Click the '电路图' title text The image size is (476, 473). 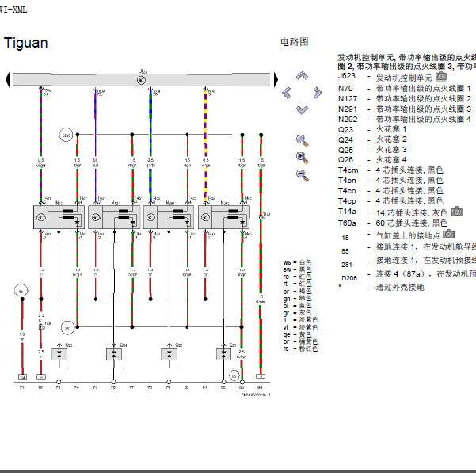click(295, 41)
